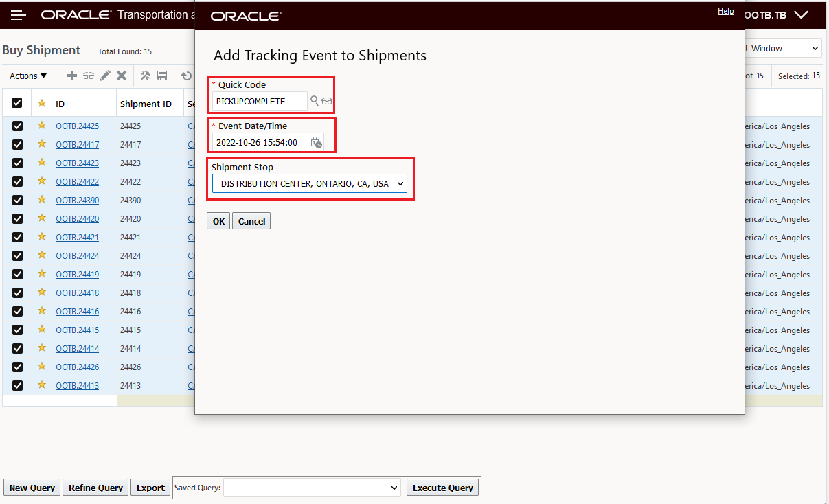The height and width of the screenshot is (504, 829).
Task: Click the star for OOTB.24390
Action: tap(42, 200)
